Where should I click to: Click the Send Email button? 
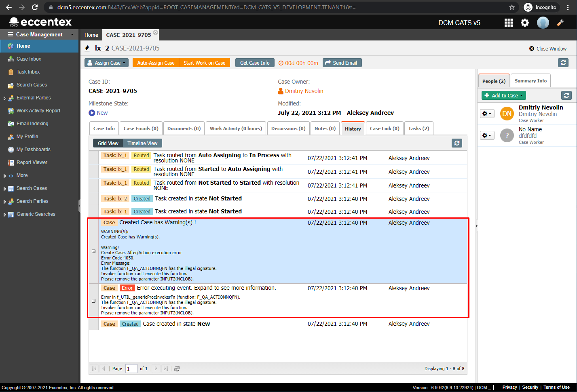(342, 63)
